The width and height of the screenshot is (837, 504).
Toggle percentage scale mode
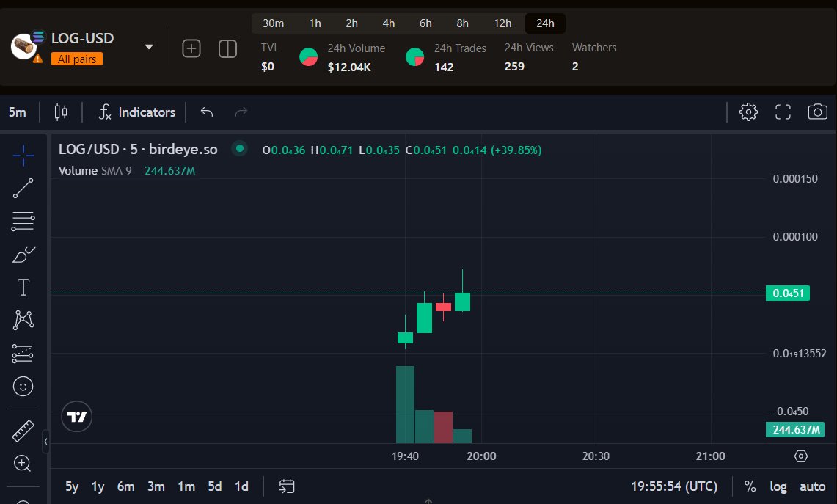coord(750,486)
